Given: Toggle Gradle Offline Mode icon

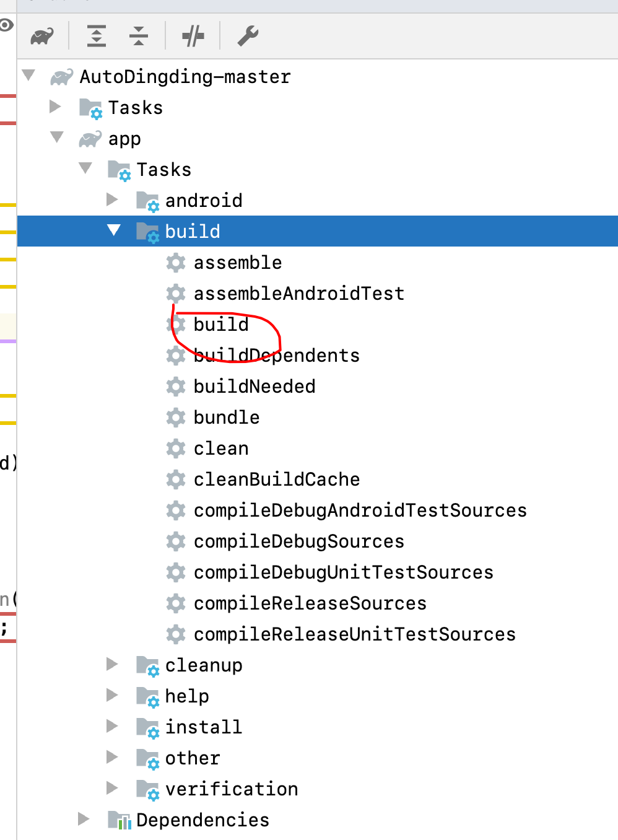Looking at the screenshot, I should (193, 35).
